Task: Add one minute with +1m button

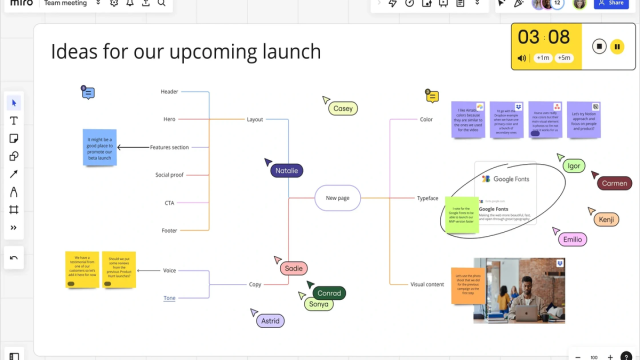Action: [543, 58]
